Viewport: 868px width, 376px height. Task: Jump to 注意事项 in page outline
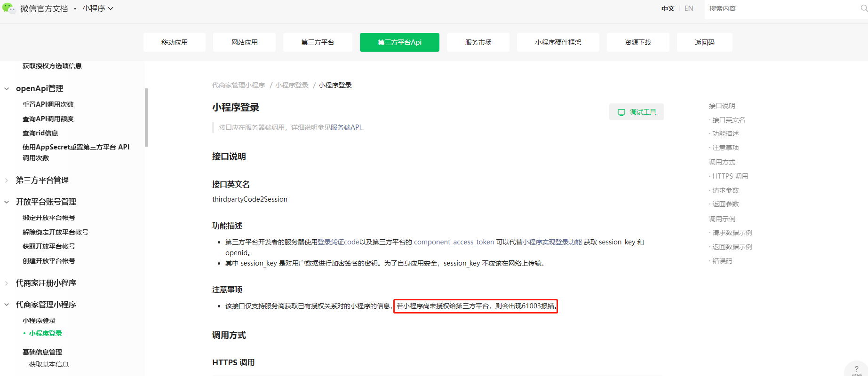(725, 148)
